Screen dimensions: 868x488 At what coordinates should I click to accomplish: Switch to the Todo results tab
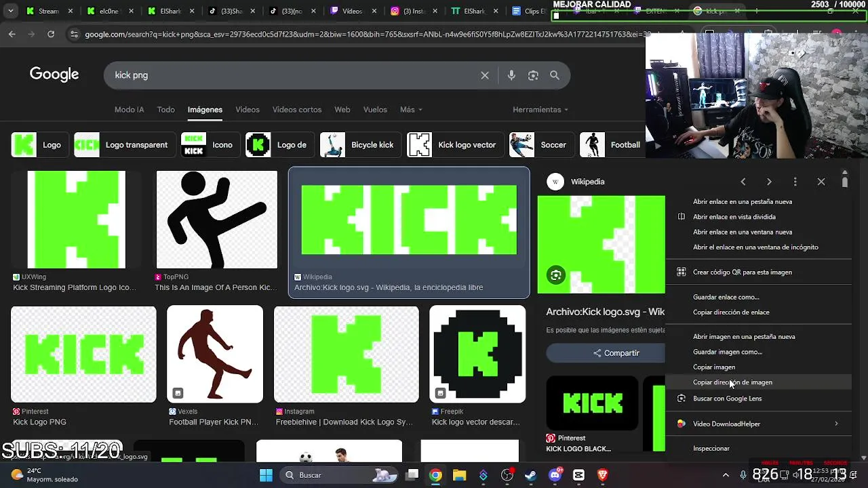tap(166, 110)
